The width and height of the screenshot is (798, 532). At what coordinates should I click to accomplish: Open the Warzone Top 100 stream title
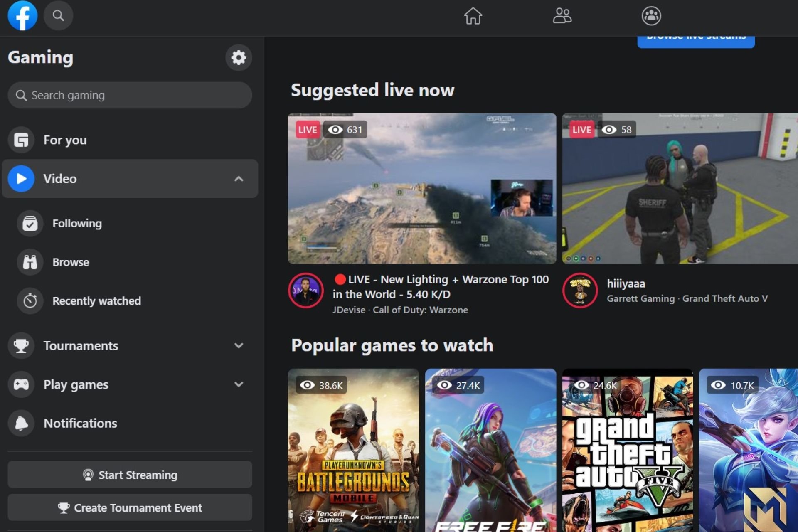(441, 287)
